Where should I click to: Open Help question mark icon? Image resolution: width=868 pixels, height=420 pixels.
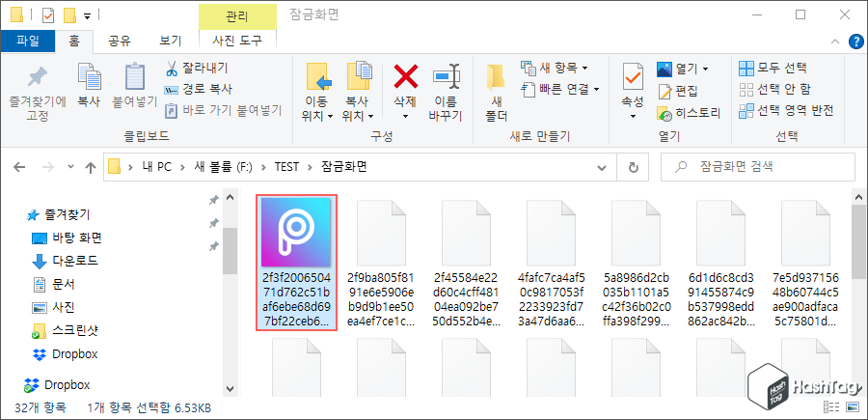(x=855, y=41)
